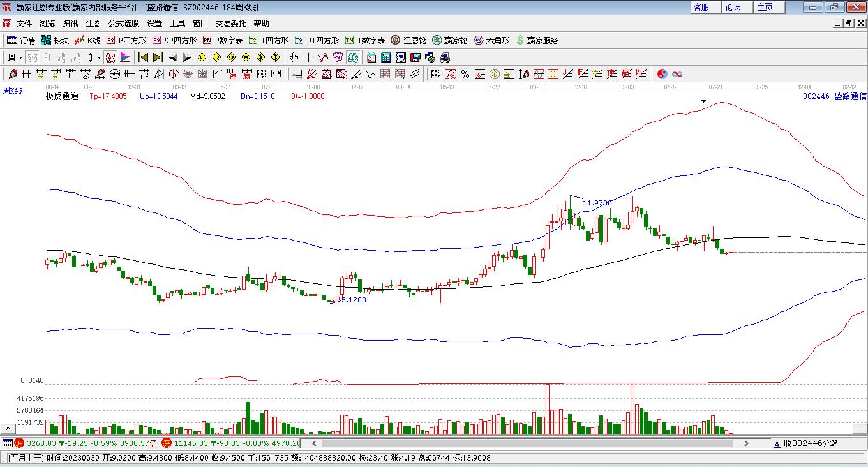The height and width of the screenshot is (467, 868).
Task: Expand the indicator panel using the bottom-left up arrow
Action: pos(8,429)
